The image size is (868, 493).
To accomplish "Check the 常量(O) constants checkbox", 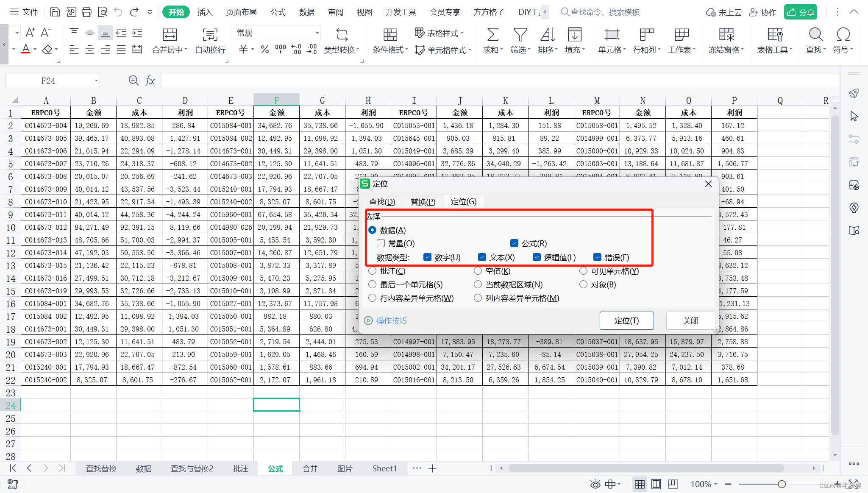I will point(381,243).
